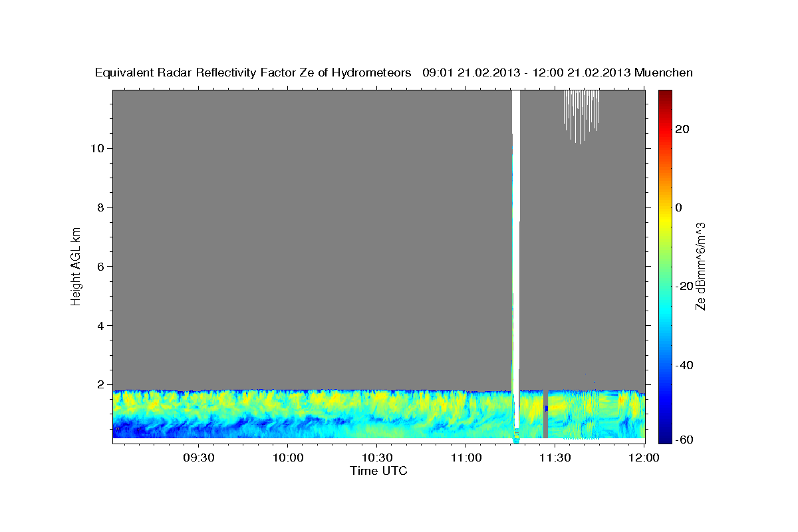Click the 'Time UTC' axis label
Screen dimensions: 798x532
point(378,471)
